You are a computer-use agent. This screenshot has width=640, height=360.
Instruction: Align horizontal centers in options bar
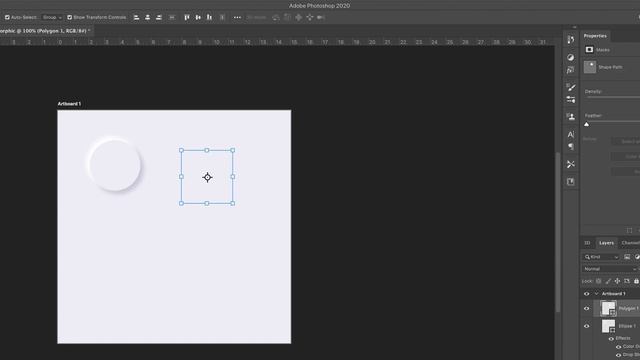[148, 18]
